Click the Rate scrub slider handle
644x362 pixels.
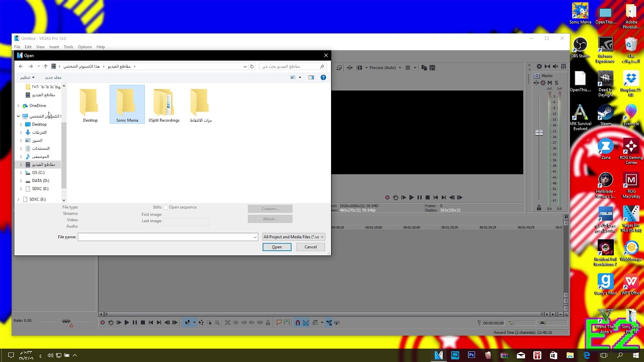click(66, 321)
